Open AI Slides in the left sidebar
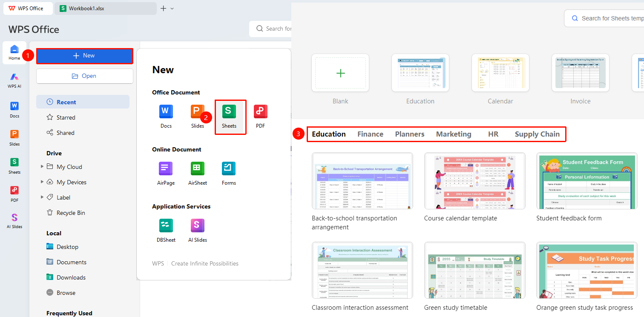Image resolution: width=644 pixels, height=317 pixels. click(14, 220)
